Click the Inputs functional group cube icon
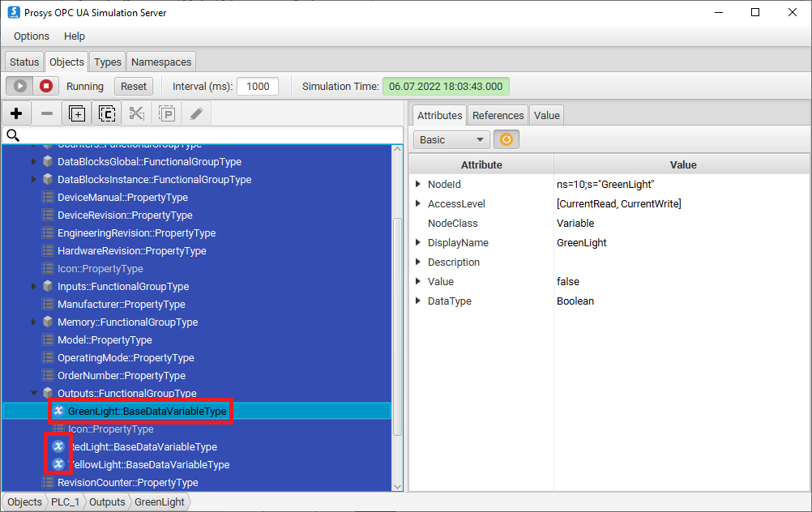 (48, 286)
